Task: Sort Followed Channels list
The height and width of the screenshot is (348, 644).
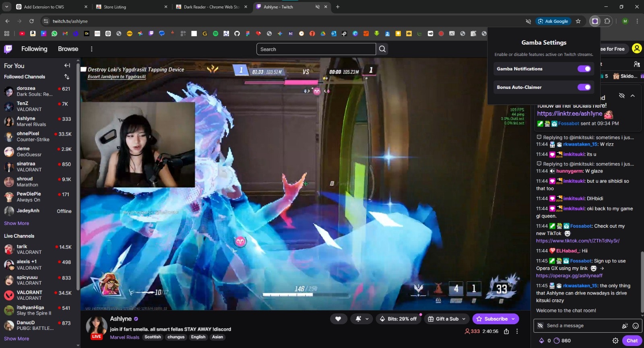Action: (67, 76)
